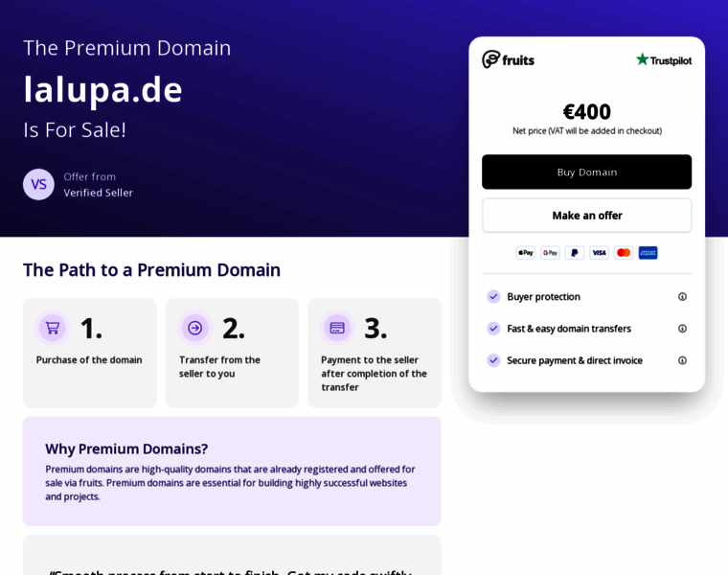Click the payment card step icon
The width and height of the screenshot is (728, 575).
point(337,328)
